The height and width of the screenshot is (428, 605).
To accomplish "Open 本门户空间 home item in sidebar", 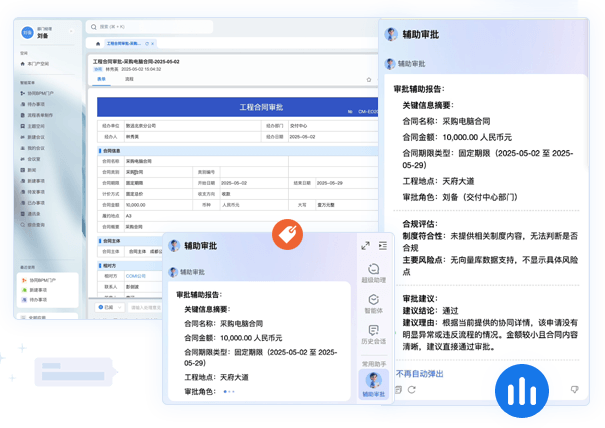I will (35, 64).
